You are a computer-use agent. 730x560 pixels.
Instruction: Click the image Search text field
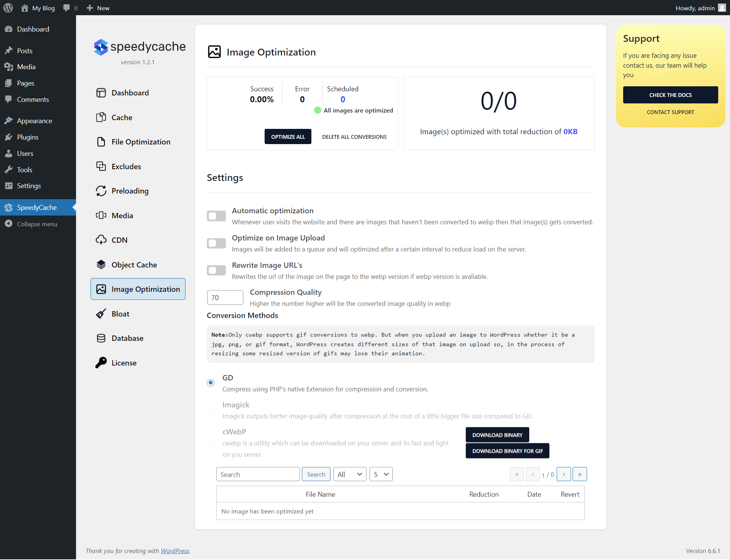(258, 474)
